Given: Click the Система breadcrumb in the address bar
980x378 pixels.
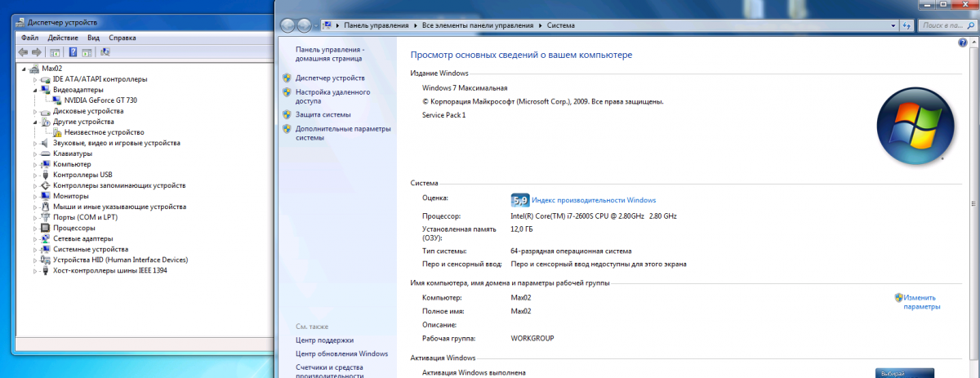Looking at the screenshot, I should click(560, 25).
